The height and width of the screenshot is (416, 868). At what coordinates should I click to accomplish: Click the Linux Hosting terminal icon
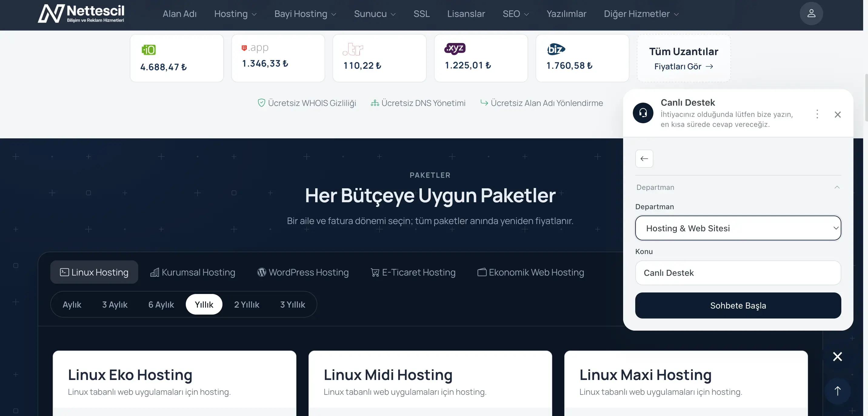[x=64, y=272]
